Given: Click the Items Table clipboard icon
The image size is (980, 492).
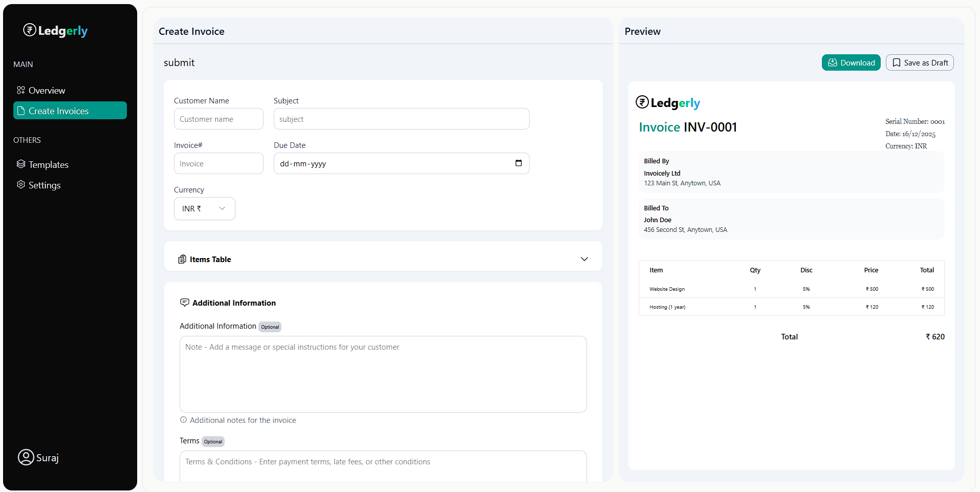Looking at the screenshot, I should (182, 260).
